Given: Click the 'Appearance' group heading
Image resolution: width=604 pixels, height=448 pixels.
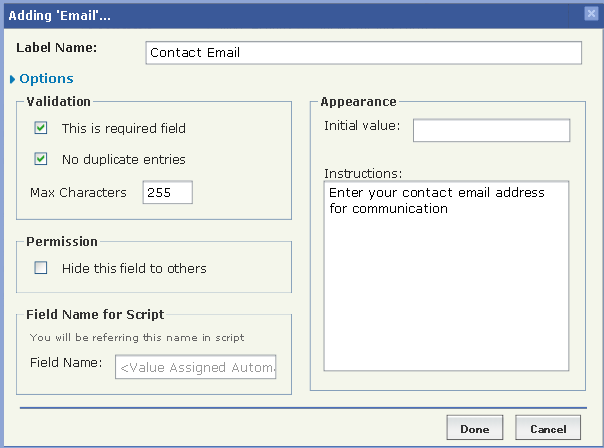Looking at the screenshot, I should [x=358, y=101].
